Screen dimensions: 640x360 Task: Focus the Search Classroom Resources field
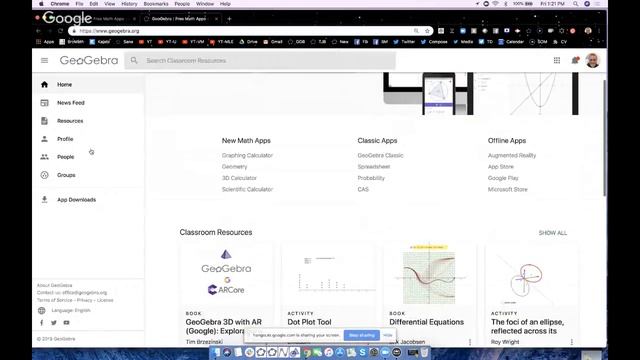point(260,60)
